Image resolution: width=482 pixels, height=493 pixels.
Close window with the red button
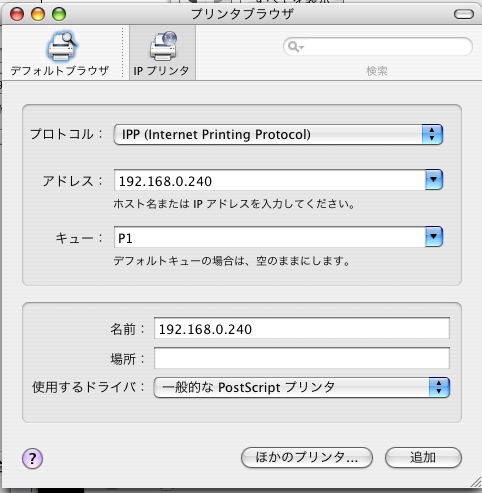[x=17, y=14]
